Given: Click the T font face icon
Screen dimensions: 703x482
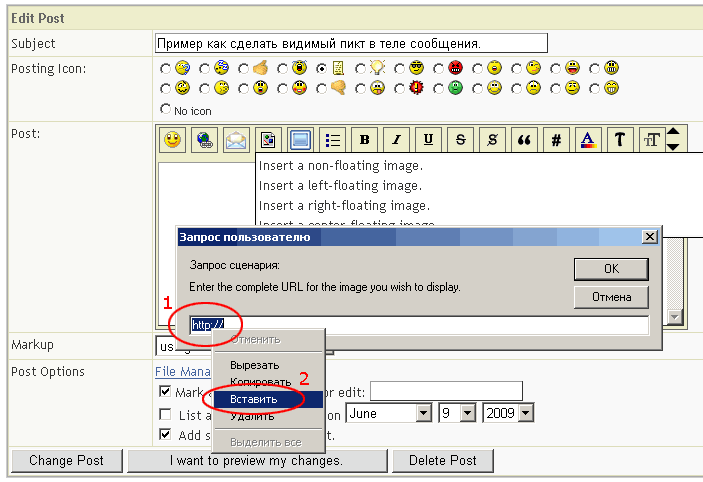Looking at the screenshot, I should point(620,140).
